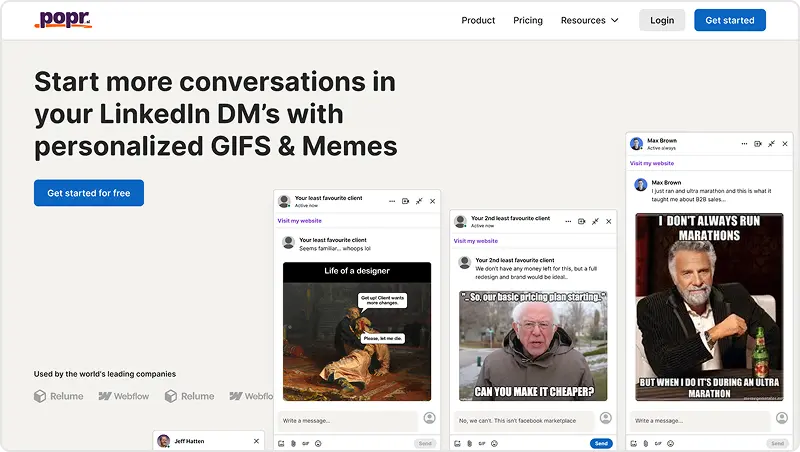Click image icon in Max Brown chat
This screenshot has height=452, width=800.
click(633, 443)
